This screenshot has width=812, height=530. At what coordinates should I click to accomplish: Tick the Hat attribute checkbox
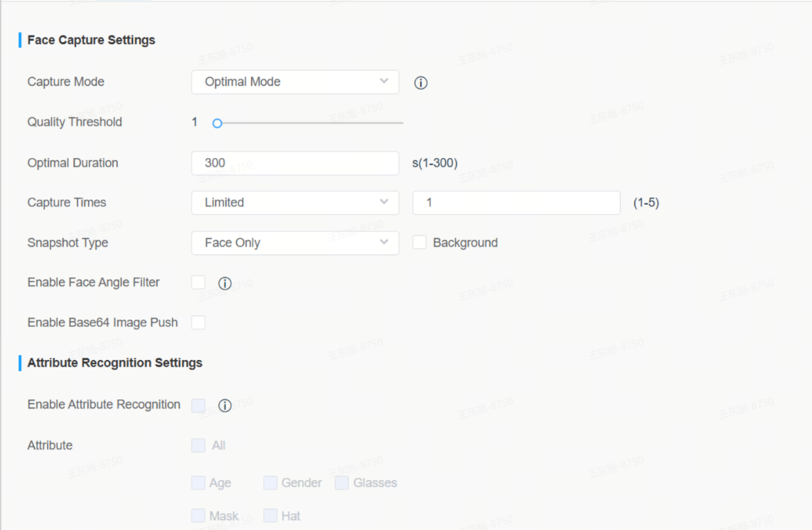271,516
